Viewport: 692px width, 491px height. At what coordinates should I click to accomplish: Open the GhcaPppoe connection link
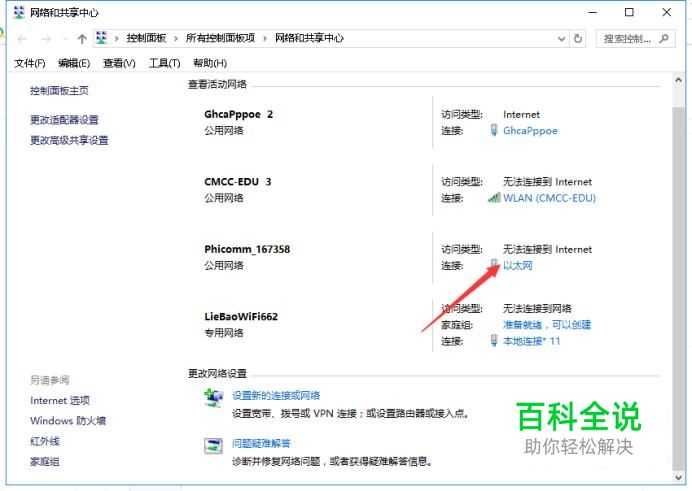click(x=530, y=131)
